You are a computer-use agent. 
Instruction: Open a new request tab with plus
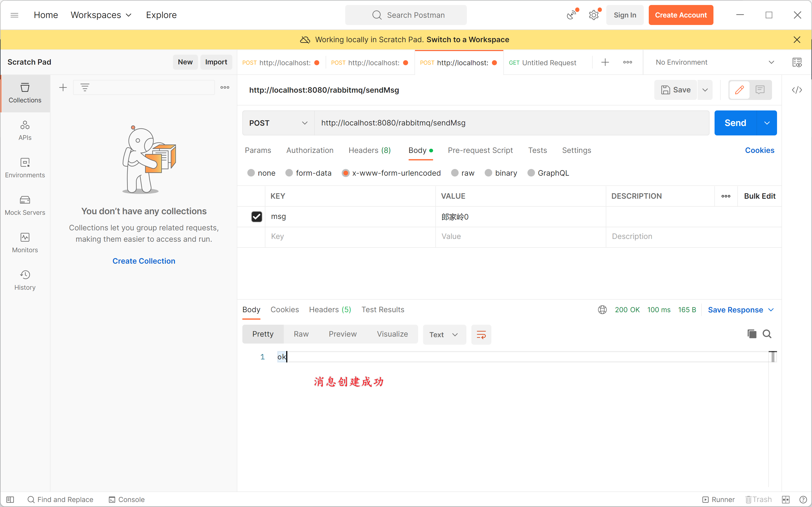[605, 62]
